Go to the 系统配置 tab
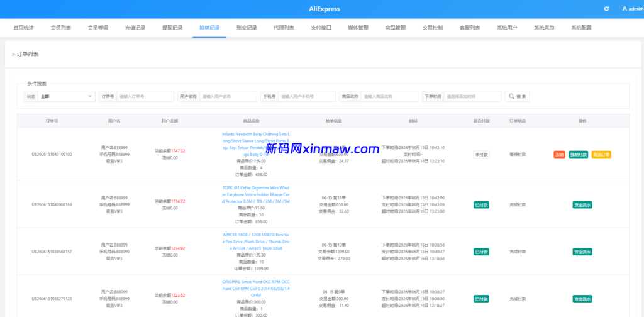644x317 pixels. click(581, 28)
